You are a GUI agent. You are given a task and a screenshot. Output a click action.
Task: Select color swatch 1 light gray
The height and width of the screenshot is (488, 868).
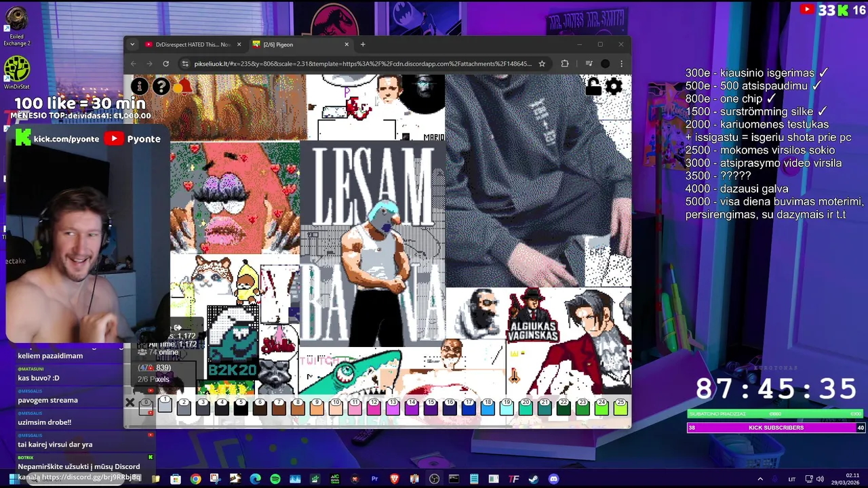[165, 405]
